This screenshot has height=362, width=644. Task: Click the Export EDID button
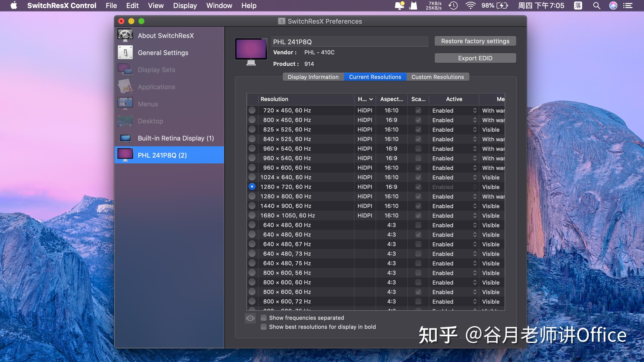point(475,58)
